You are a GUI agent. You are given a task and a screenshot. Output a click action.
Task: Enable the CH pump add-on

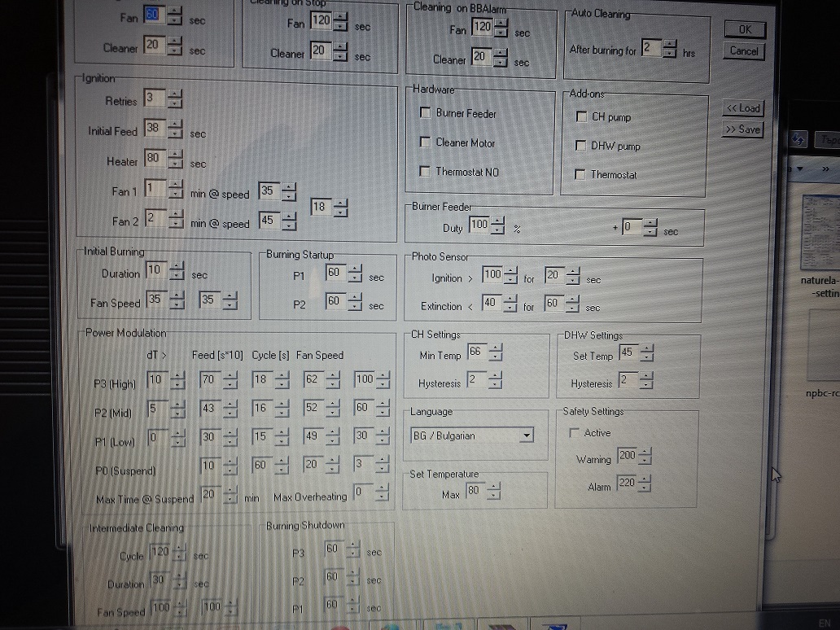[x=581, y=117]
